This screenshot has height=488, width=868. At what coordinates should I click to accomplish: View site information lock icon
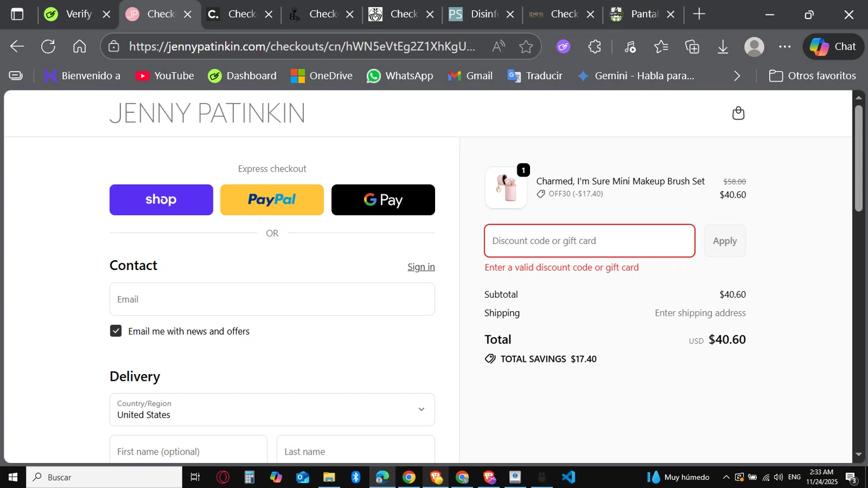[114, 47]
